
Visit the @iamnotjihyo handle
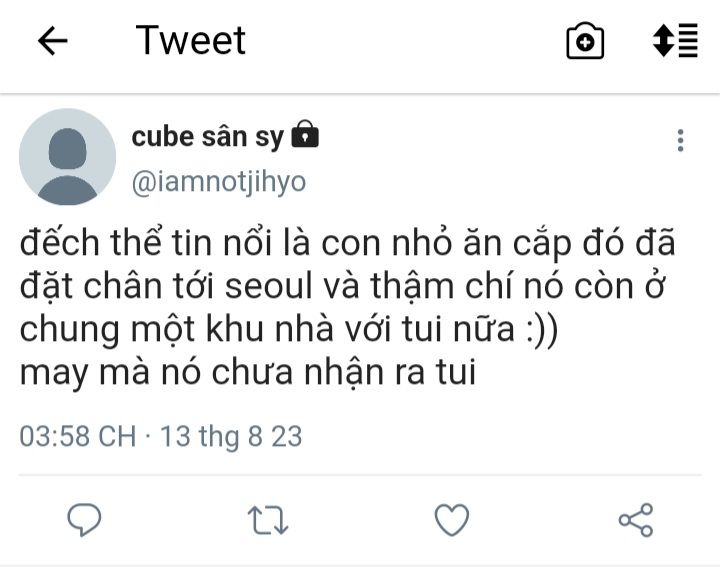[219, 182]
